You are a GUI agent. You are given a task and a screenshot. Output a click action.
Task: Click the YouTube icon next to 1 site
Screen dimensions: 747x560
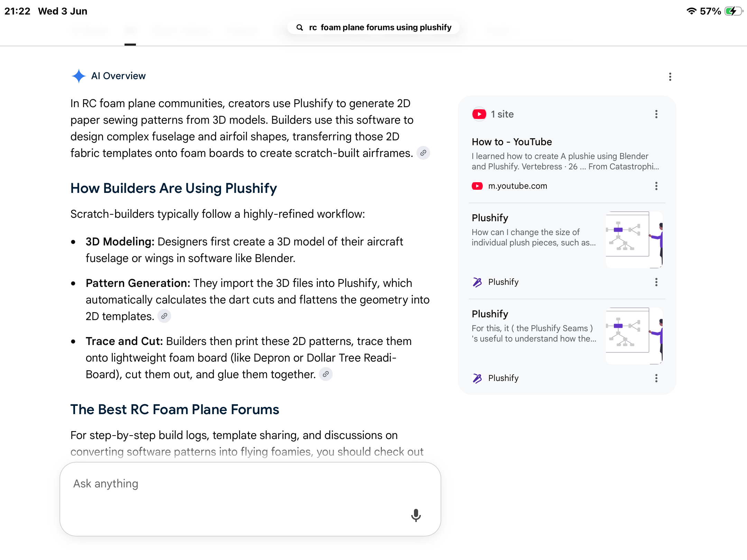coord(479,114)
